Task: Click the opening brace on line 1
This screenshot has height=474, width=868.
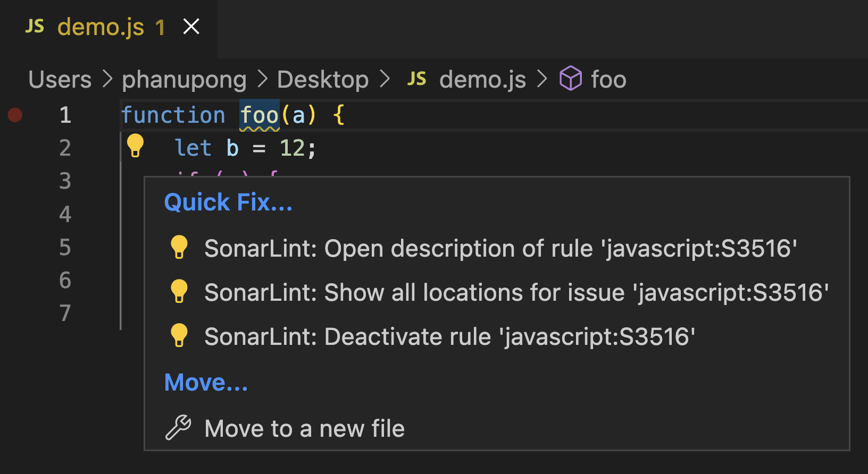Action: coord(339,115)
